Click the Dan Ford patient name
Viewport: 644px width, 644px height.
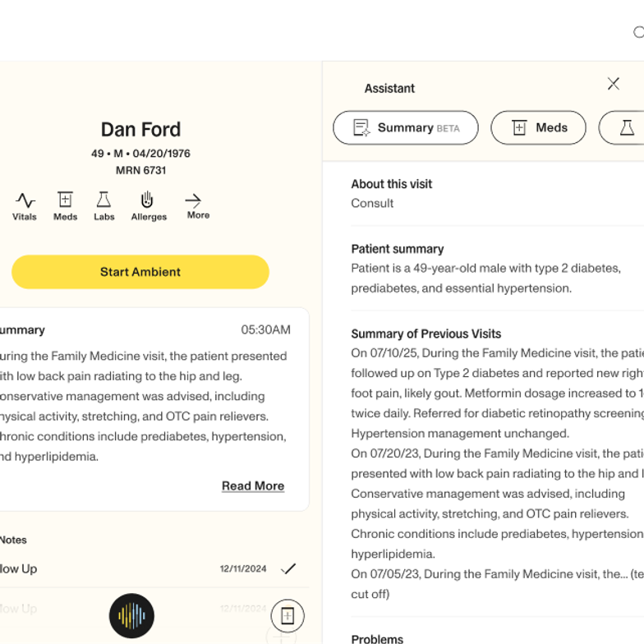140,130
